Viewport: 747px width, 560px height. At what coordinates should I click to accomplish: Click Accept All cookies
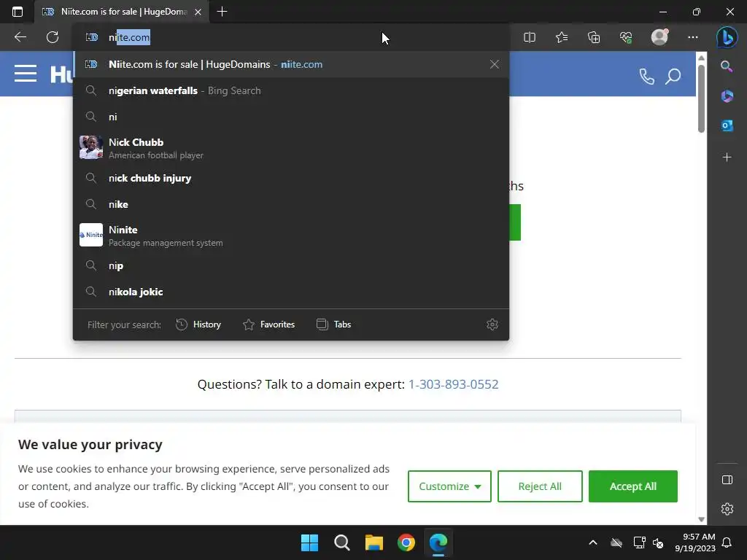click(x=632, y=486)
